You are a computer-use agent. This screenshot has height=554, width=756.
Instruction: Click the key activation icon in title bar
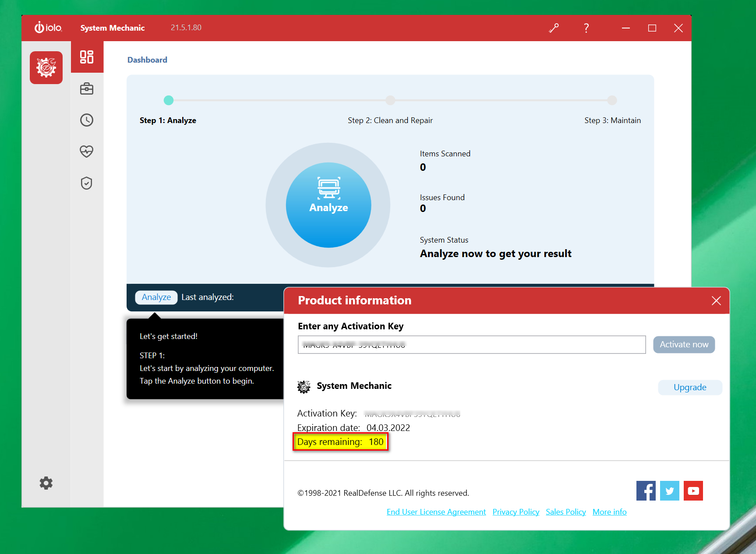(554, 28)
